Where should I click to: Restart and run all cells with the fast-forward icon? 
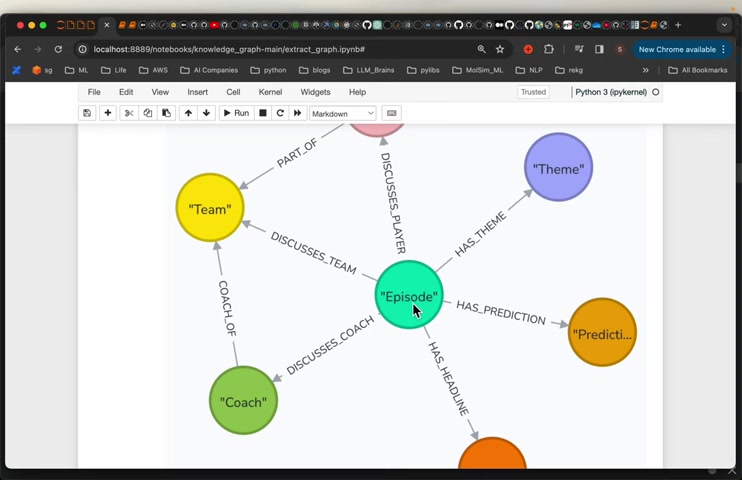298,113
